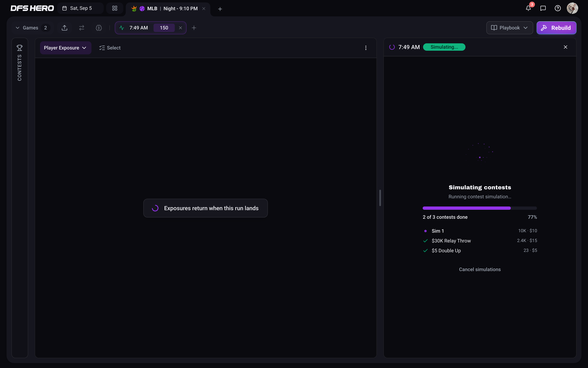Screen dimensions: 588x368
Task: Open the Sat, Sep 5 date picker
Action: (80, 8)
